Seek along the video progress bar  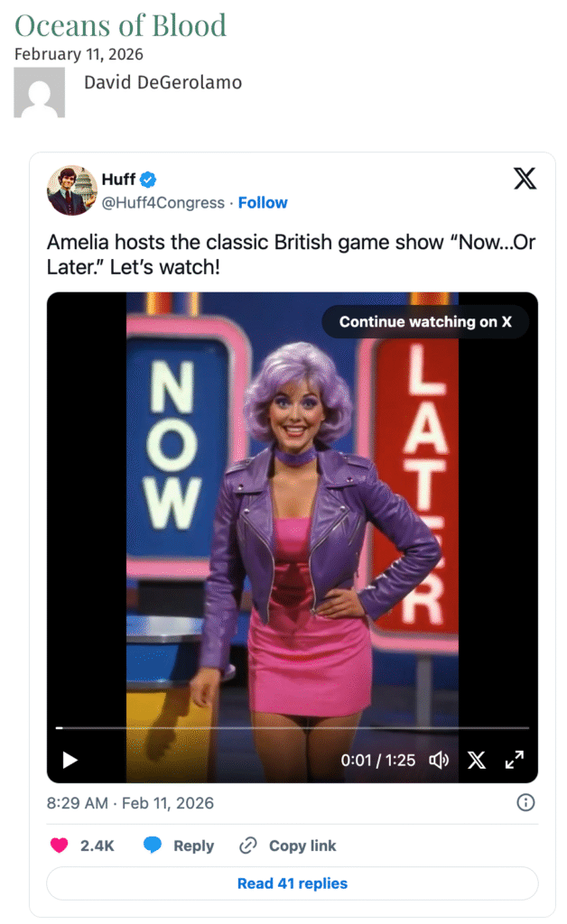click(293, 728)
